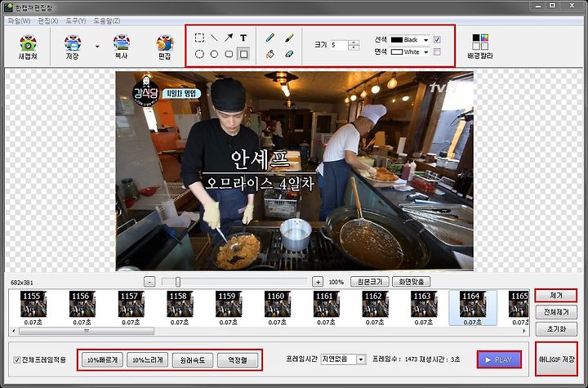Click the 원본크기 original size button
Screen dimensions: 588x388
point(370,282)
